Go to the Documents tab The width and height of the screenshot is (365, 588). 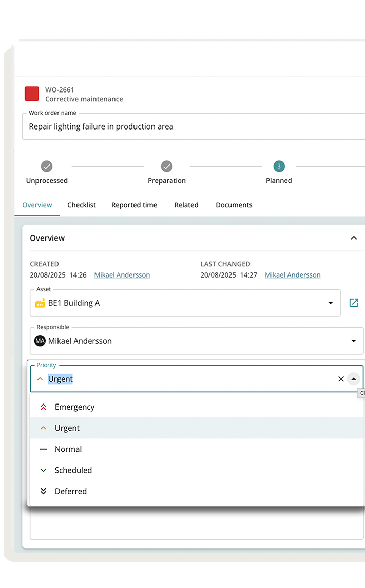coord(234,205)
